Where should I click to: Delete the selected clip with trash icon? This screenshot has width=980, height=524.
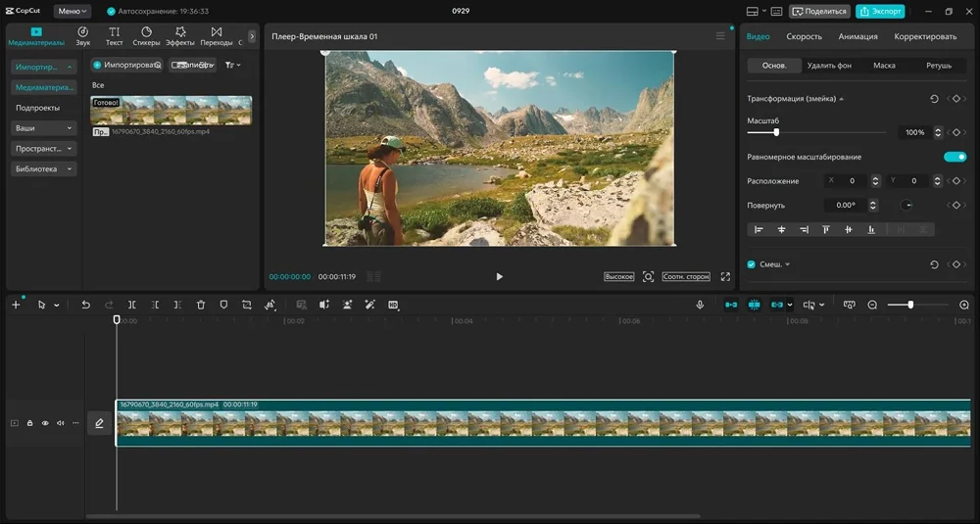(201, 305)
